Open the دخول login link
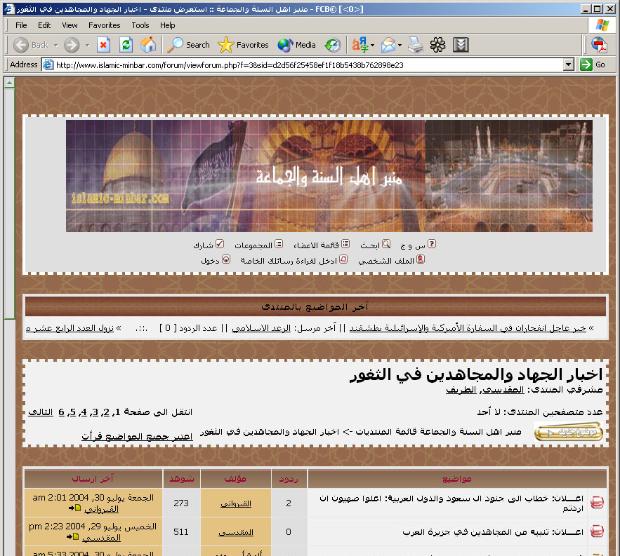The height and width of the screenshot is (556, 620). click(x=210, y=261)
